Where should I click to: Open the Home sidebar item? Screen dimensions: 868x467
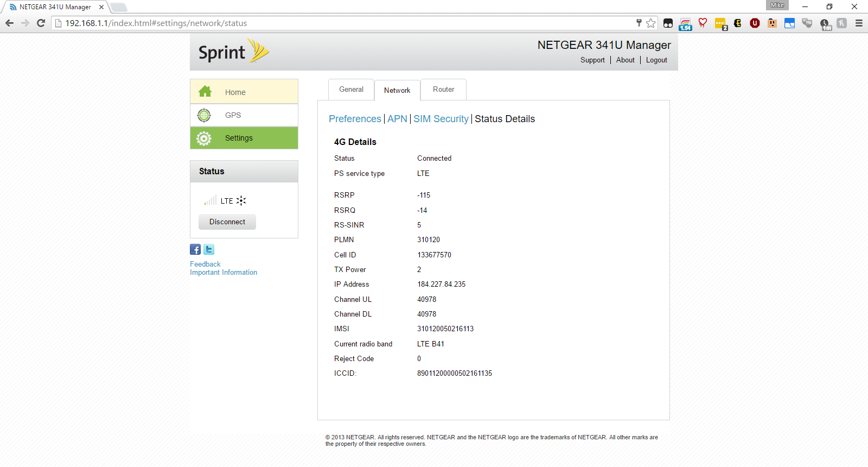coord(244,91)
